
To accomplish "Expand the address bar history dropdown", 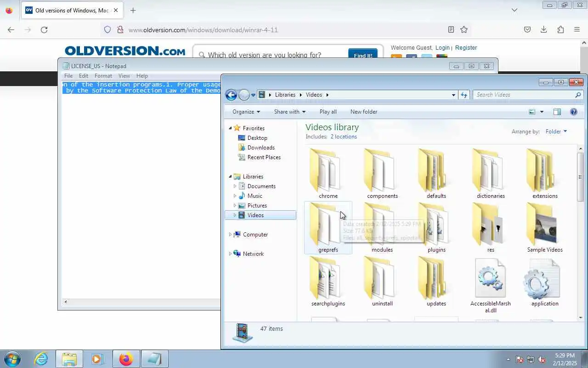I will [453, 95].
